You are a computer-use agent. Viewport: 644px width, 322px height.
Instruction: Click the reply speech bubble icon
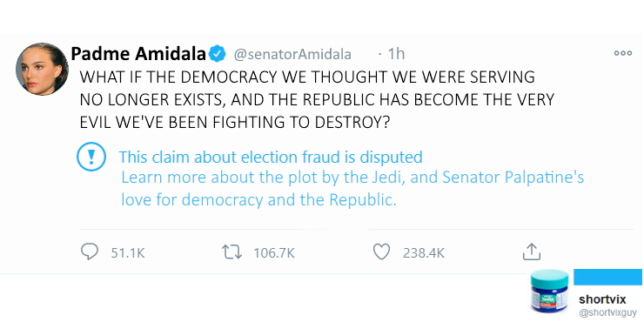coord(89,252)
